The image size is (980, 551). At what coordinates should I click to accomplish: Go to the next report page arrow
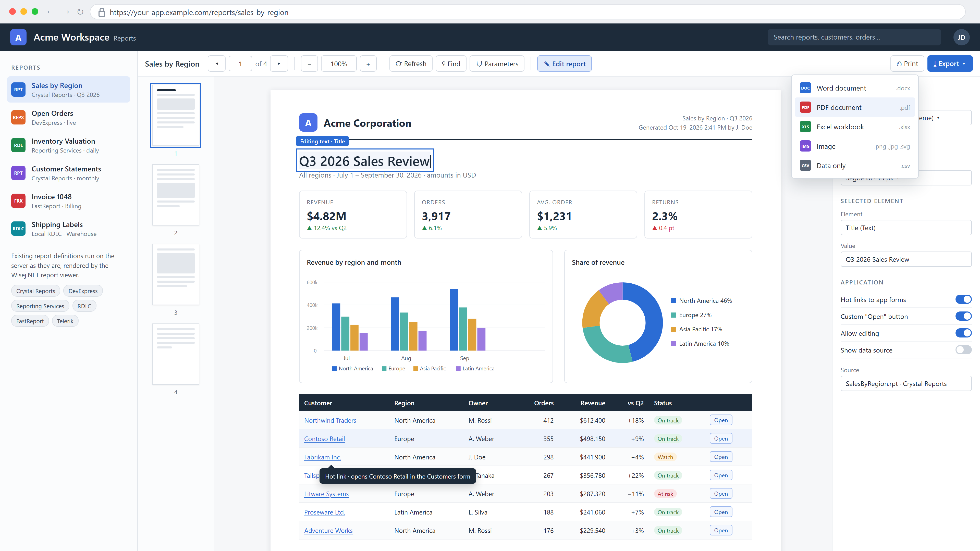[x=279, y=64]
